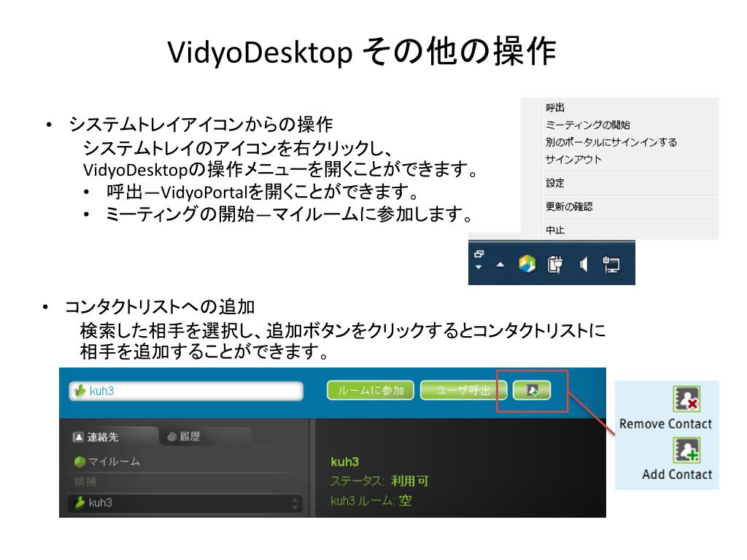747x560 pixels.
Task: Choose 中止 from the tray menu
Action: [555, 230]
